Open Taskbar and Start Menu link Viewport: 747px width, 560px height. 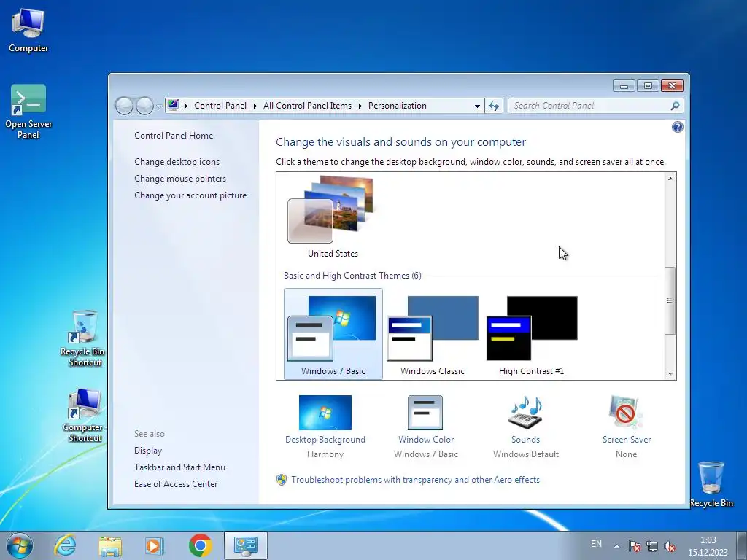(179, 467)
